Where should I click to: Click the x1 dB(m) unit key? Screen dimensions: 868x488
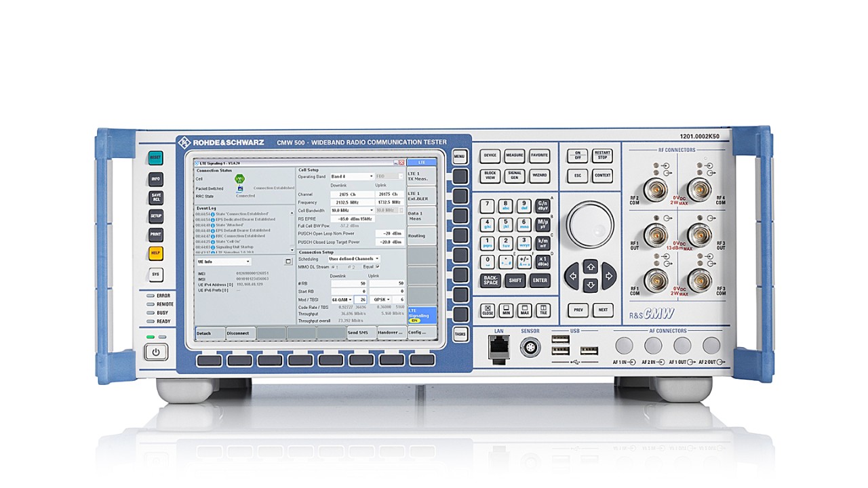pyautogui.click(x=542, y=261)
